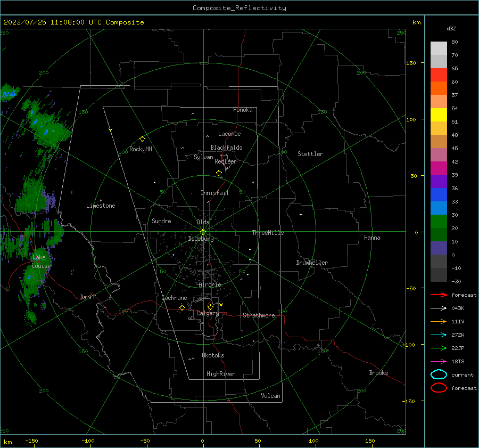Pick the red 60-65 dBZ color swatch
The image size is (479, 448).
tap(439, 75)
